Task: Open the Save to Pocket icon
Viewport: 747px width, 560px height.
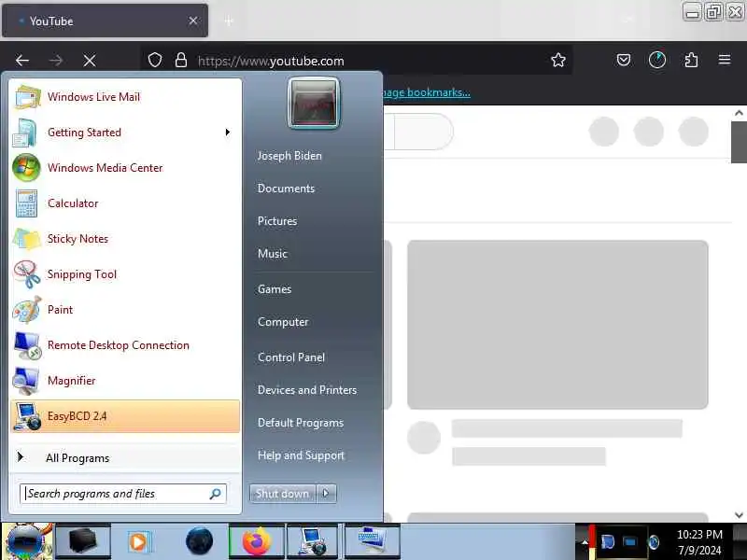Action: tap(624, 60)
